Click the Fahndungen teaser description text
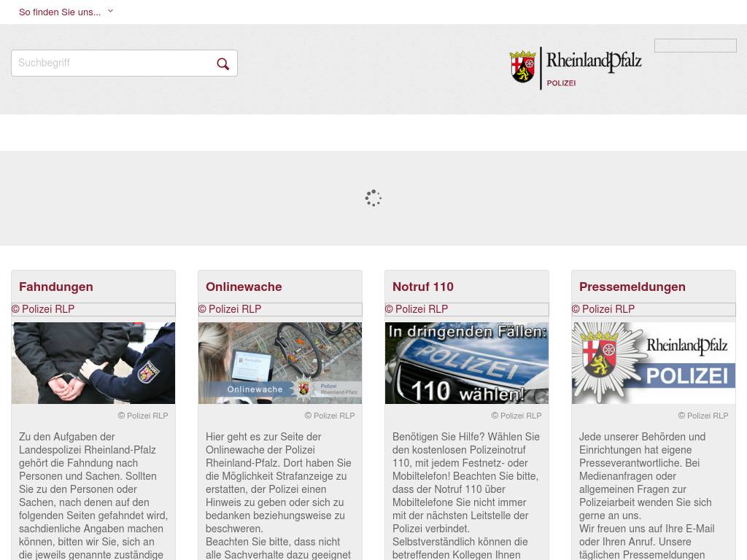 (x=93, y=495)
